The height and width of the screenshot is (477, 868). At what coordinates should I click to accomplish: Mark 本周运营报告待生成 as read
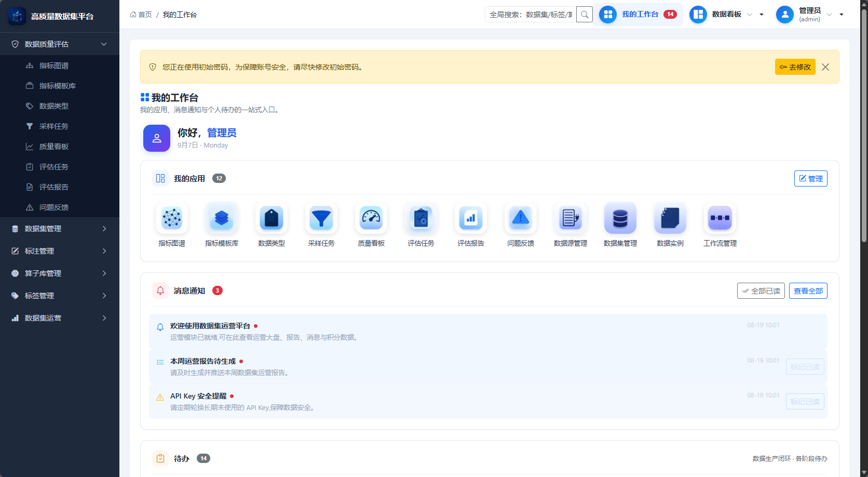[805, 367]
